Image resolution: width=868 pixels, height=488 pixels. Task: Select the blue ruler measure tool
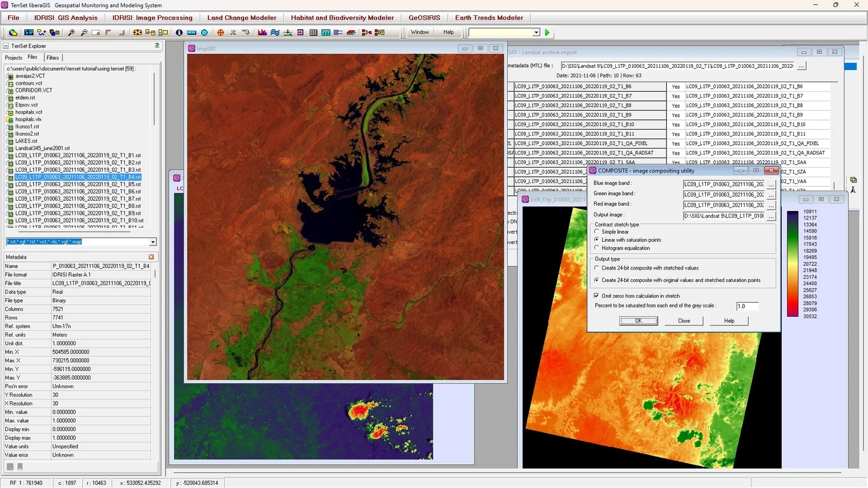[x=192, y=33]
